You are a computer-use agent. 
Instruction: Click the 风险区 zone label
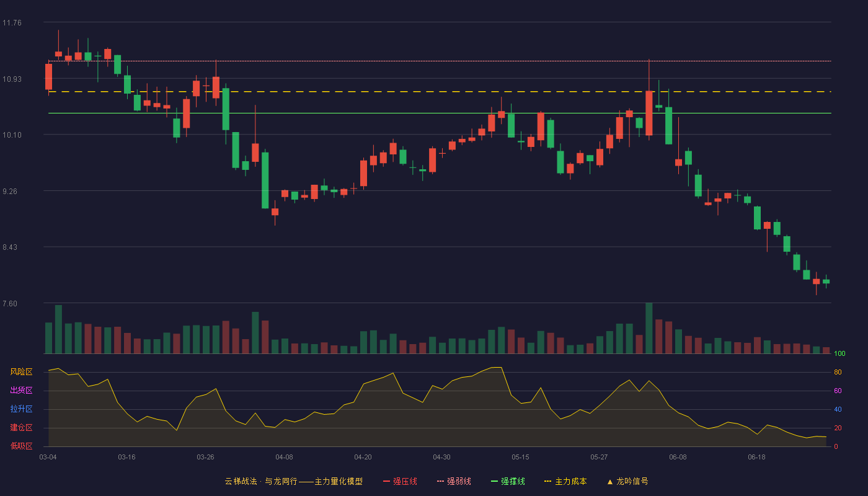21,372
